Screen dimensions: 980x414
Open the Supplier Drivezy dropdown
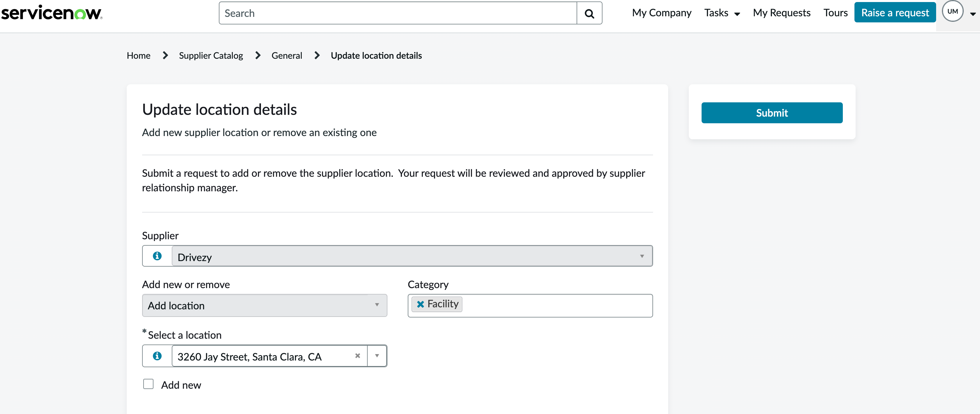(x=412, y=256)
